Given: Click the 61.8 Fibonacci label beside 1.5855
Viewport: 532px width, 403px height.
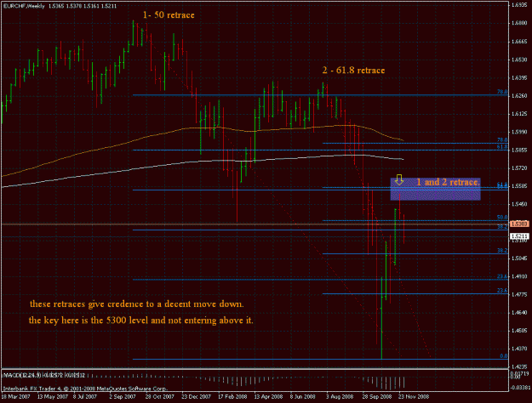Looking at the screenshot, I should [x=502, y=147].
